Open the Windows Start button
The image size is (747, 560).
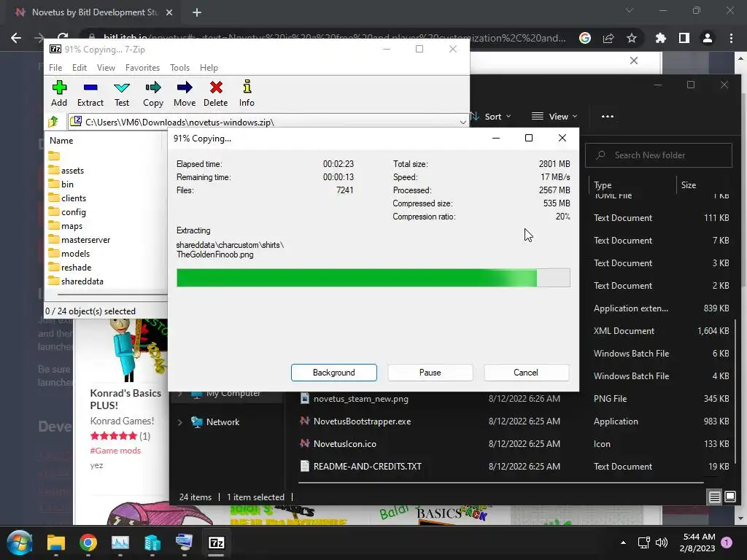pyautogui.click(x=20, y=542)
